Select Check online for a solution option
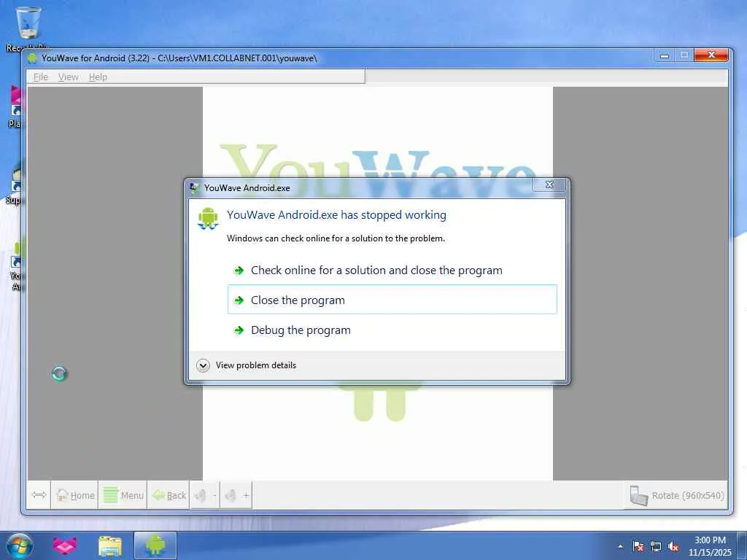The height and width of the screenshot is (560, 747). coord(392,270)
